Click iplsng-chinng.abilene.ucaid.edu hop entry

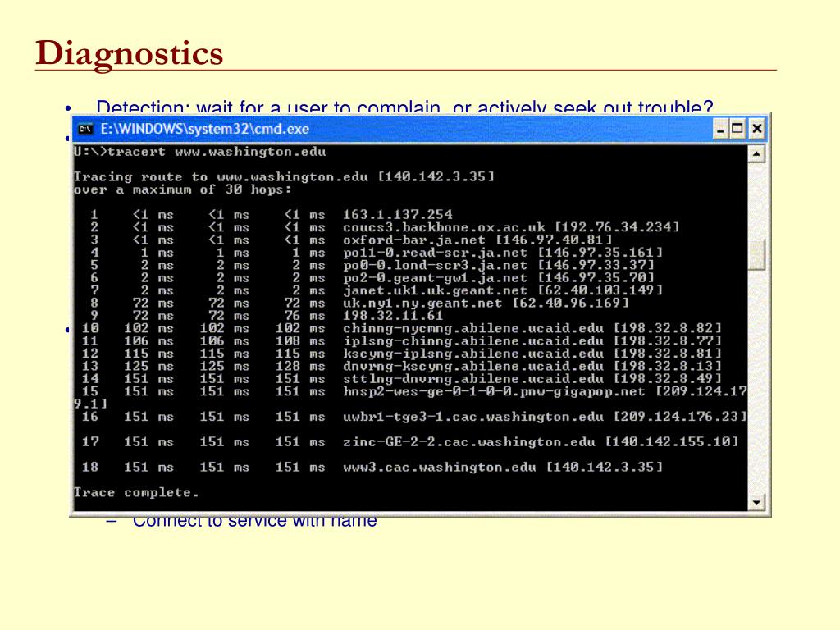point(532,340)
